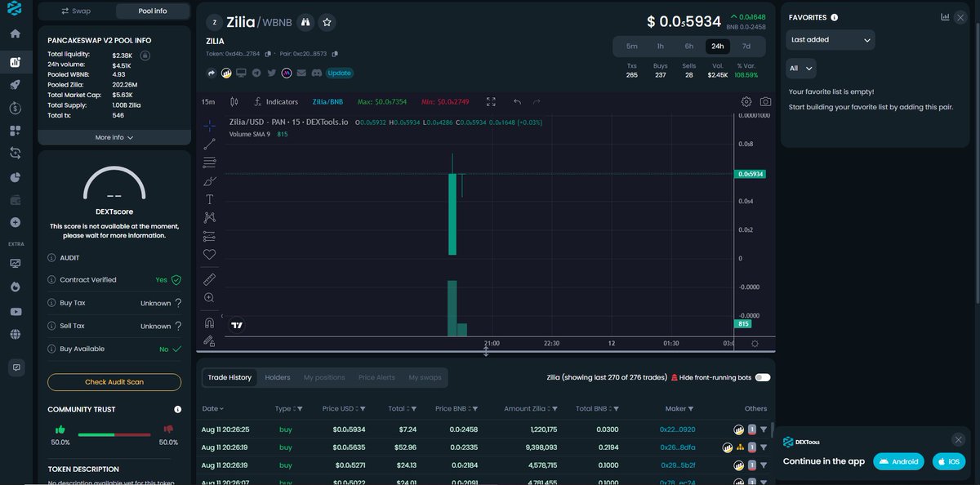Screen dimensions: 980x485
Task: Open the pie chart icon in sidebar
Action: tap(15, 176)
